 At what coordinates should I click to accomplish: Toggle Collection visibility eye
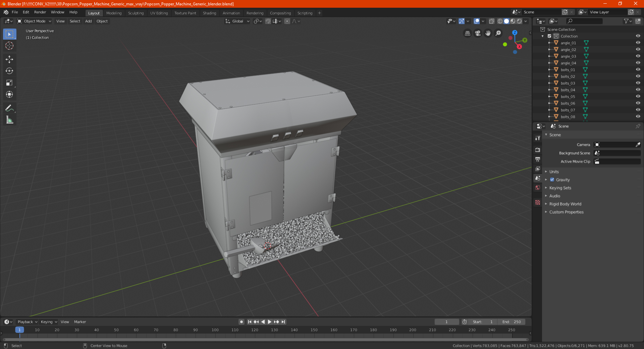638,36
